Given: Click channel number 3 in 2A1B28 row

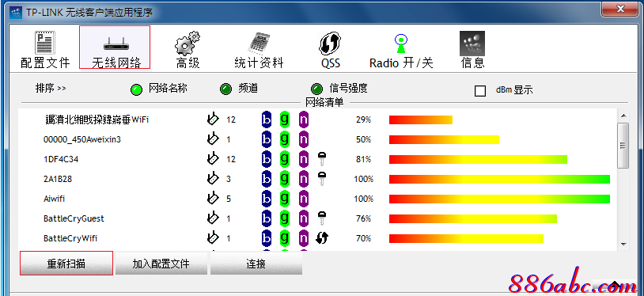Looking at the screenshot, I should (229, 179).
